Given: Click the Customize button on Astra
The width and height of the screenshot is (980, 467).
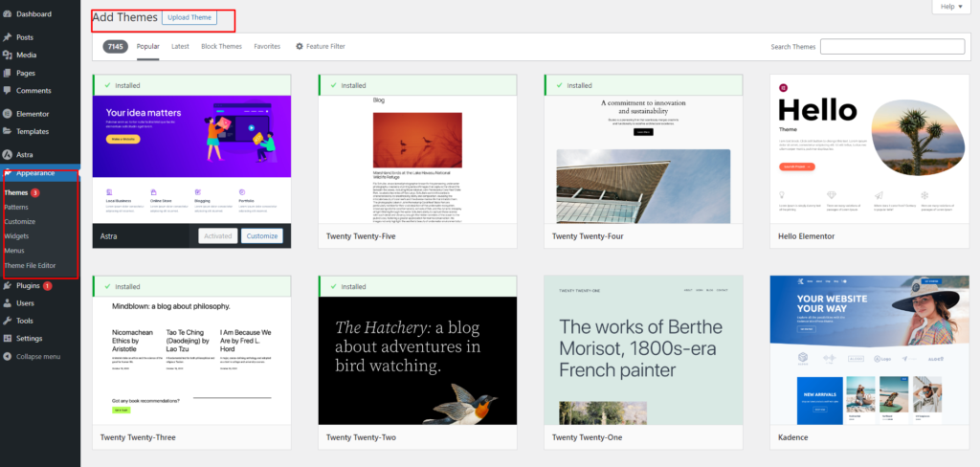Looking at the screenshot, I should [262, 236].
